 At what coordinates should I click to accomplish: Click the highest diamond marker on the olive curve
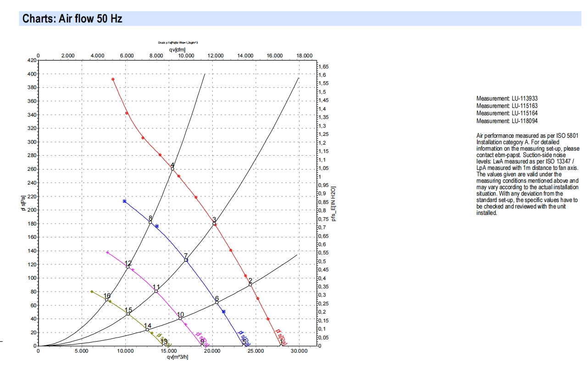(92, 291)
